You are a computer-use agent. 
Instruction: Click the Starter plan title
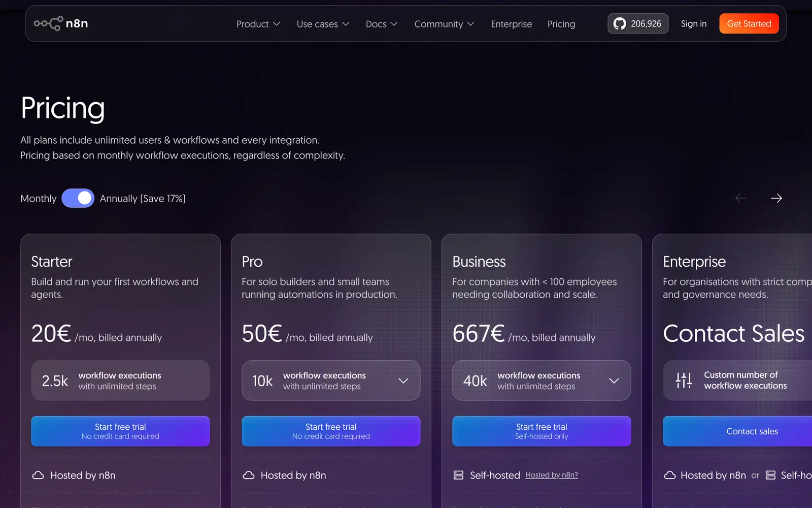[x=52, y=262]
